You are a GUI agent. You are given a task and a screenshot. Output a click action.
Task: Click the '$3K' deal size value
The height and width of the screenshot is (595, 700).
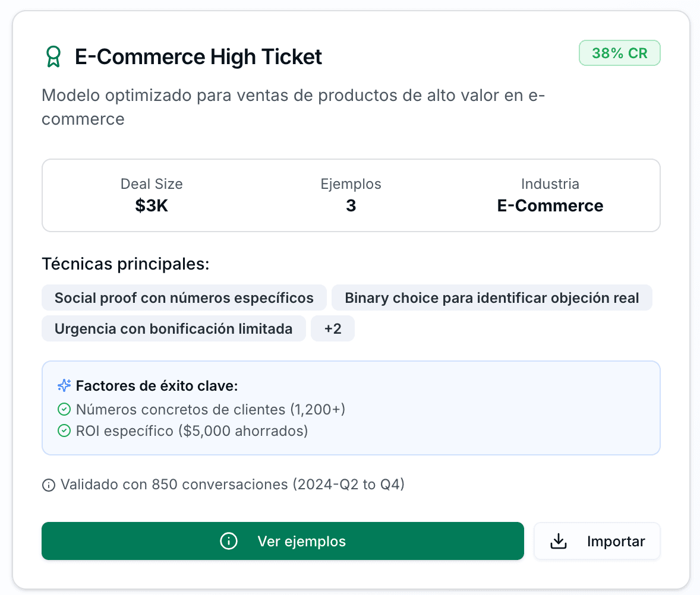152,205
